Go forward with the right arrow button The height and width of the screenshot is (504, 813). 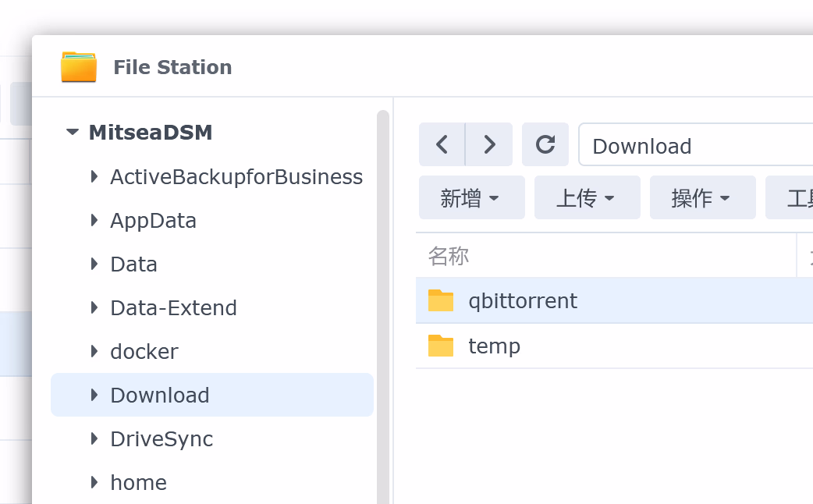[489, 144]
